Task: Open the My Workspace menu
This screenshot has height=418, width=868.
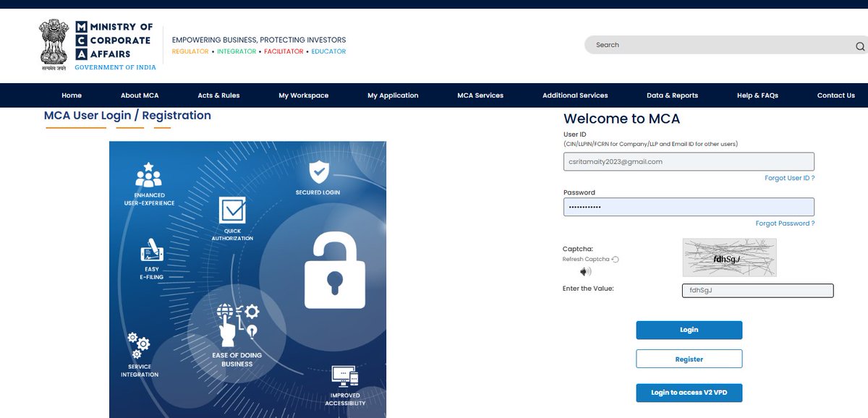Action: click(x=304, y=95)
